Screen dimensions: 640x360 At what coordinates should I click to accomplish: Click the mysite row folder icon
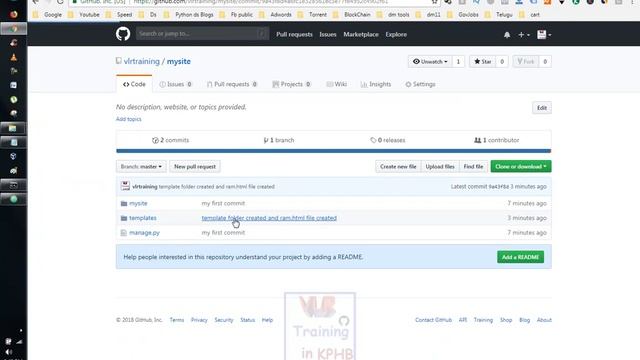pos(124,203)
